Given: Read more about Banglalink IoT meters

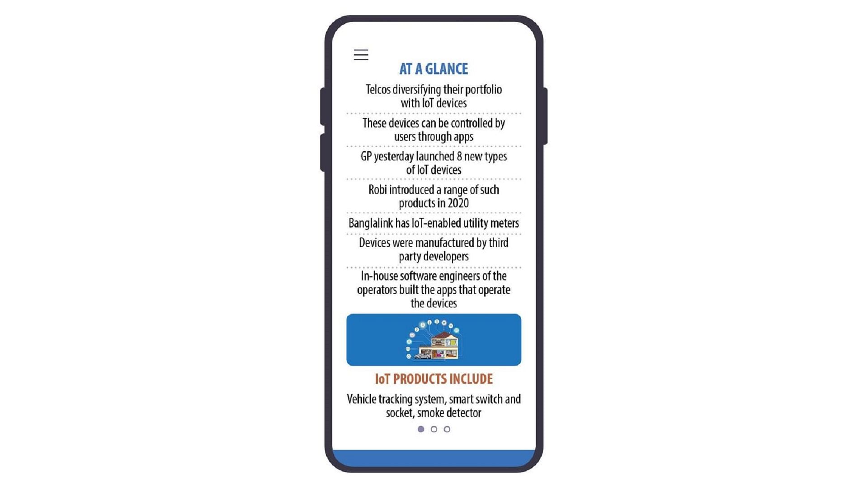Looking at the screenshot, I should pos(434,224).
